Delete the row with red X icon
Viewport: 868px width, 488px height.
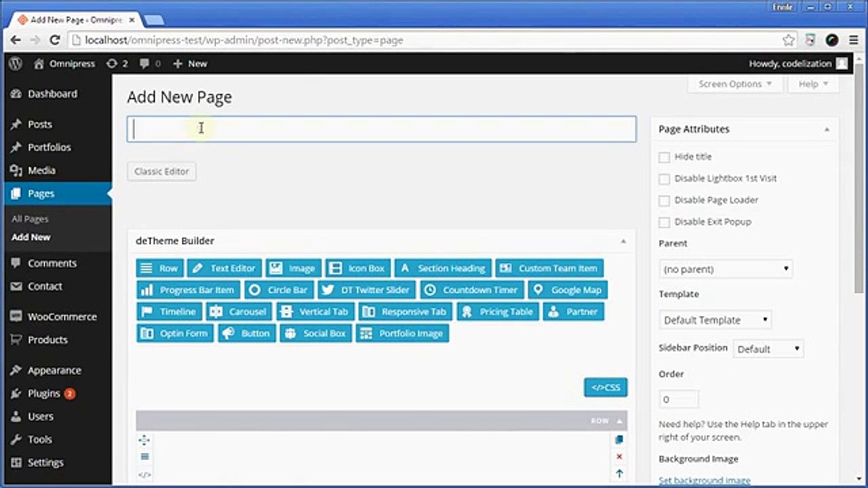[x=619, y=457]
